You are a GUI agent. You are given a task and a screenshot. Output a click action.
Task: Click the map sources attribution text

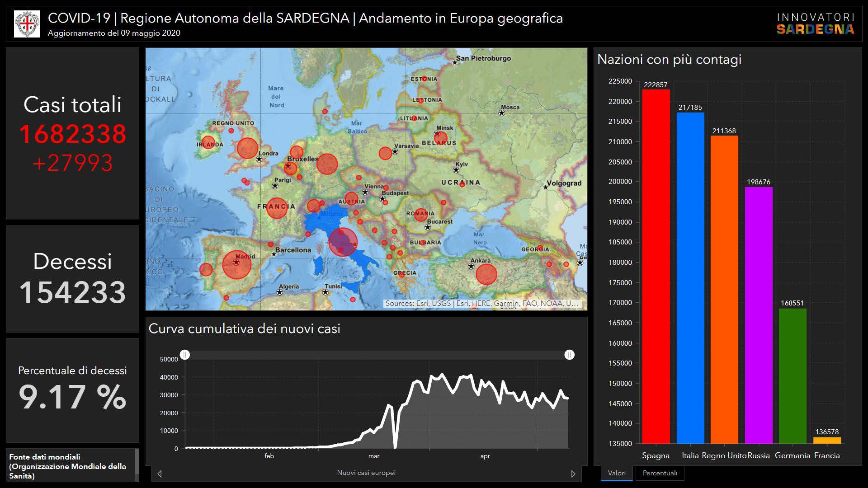coord(481,304)
